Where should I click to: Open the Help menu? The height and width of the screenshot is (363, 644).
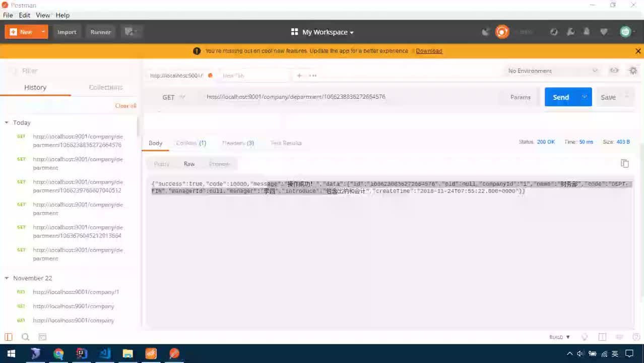pos(62,15)
